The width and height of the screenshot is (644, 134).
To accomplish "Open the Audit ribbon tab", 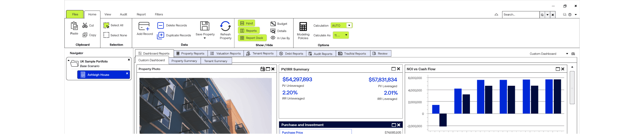I will click(123, 14).
